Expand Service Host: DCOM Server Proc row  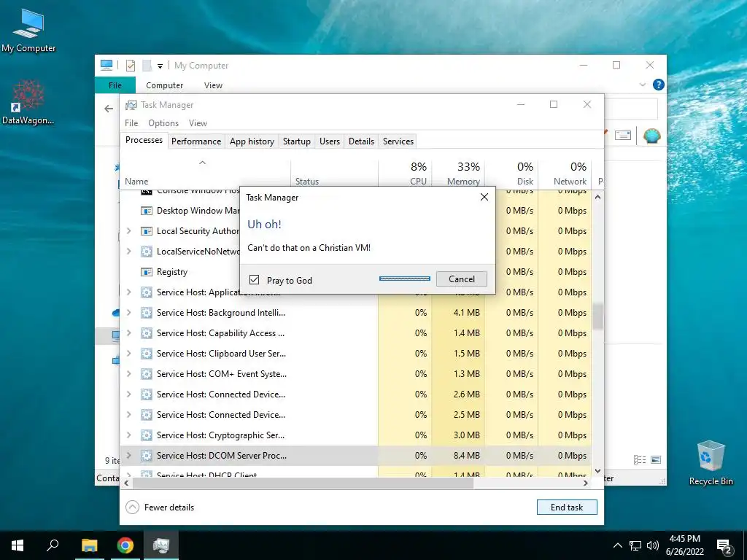[x=128, y=456]
